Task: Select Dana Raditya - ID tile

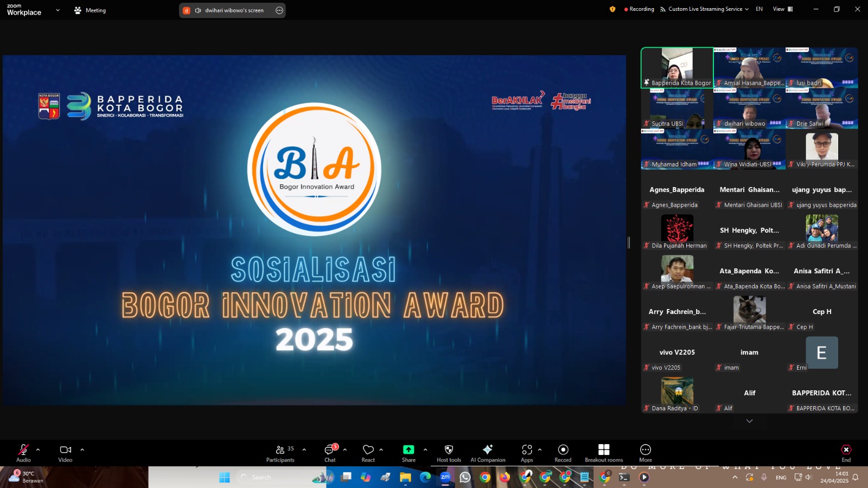Action: coord(677,393)
